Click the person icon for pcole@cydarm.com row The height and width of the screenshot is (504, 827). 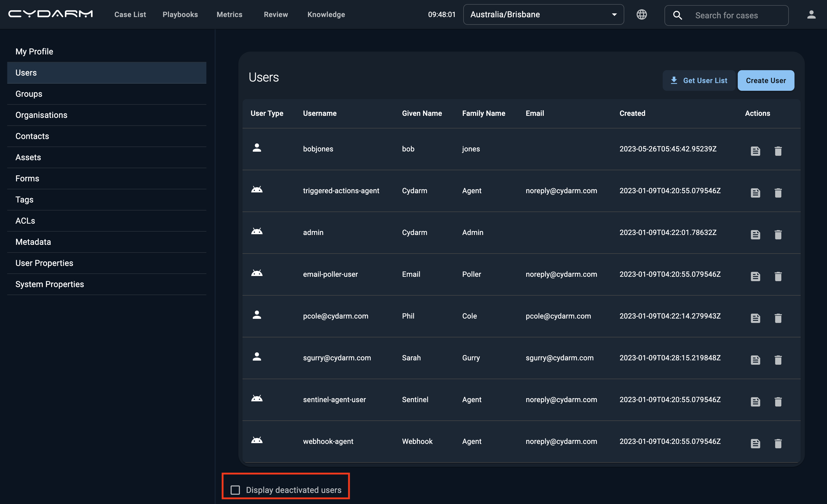pyautogui.click(x=257, y=315)
